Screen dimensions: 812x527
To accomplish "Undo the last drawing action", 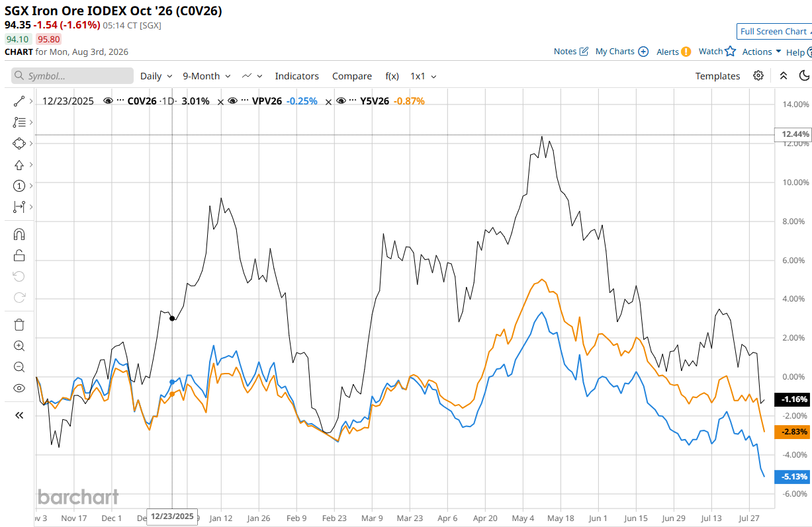I will (19, 276).
